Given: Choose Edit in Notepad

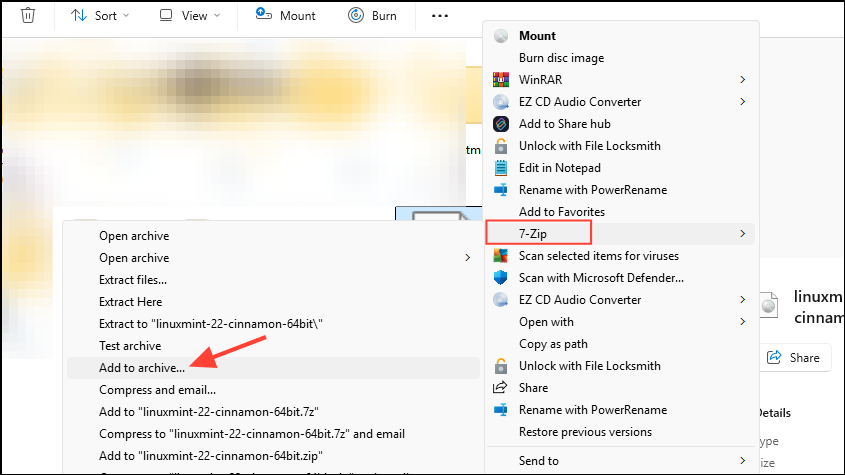Looking at the screenshot, I should click(x=559, y=168).
